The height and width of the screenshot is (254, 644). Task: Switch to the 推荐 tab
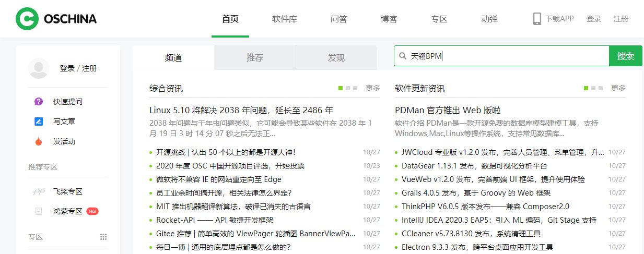[x=255, y=57]
